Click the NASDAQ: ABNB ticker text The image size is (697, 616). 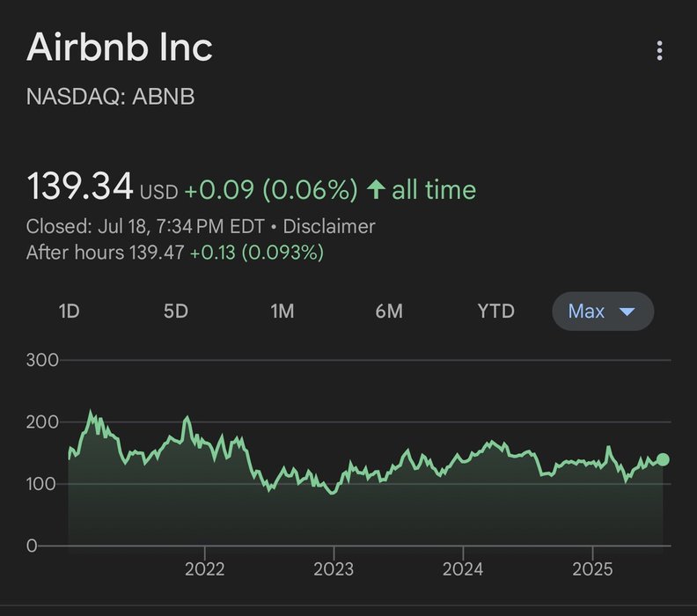click(x=111, y=96)
